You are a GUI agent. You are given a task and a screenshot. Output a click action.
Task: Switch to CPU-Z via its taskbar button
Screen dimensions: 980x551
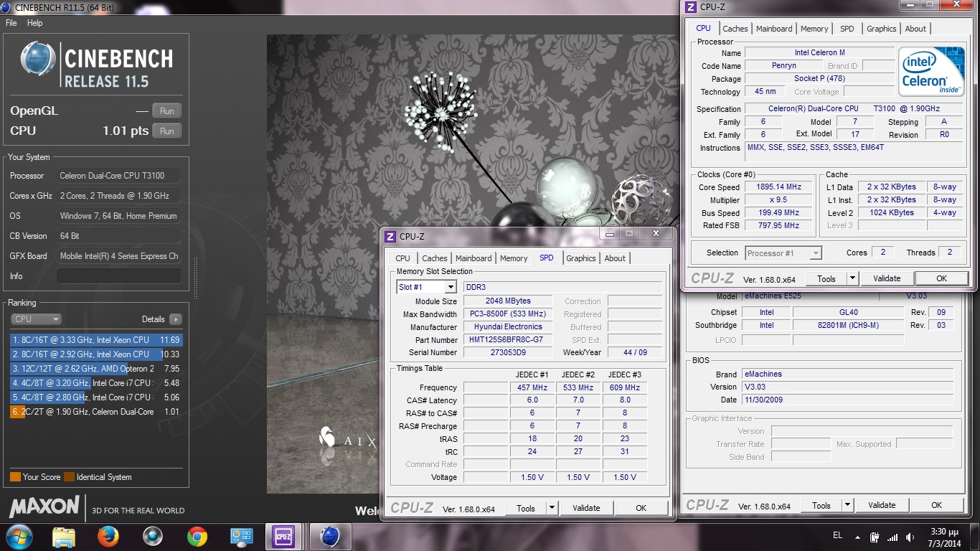[x=283, y=536]
